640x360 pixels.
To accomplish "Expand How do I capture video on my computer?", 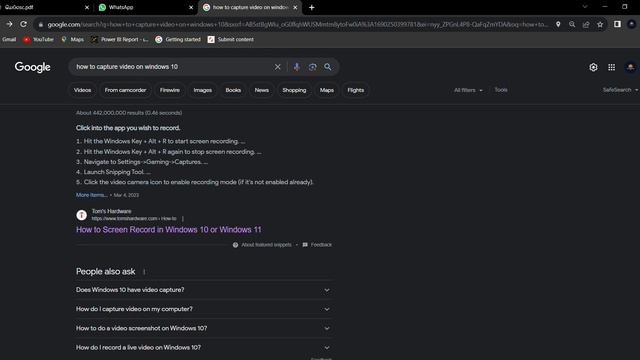I will 204,309.
